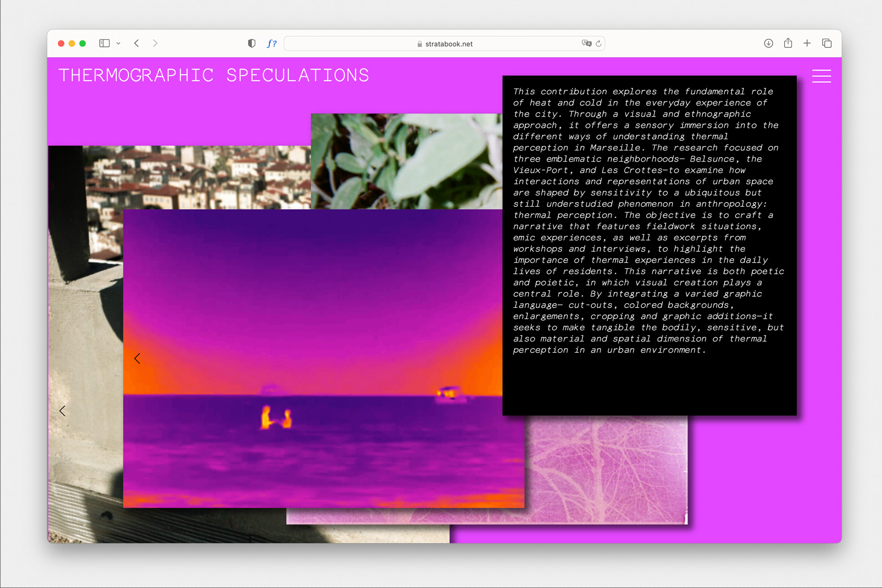Click the Safari sidebar toggle icon
This screenshot has width=882, height=588.
click(104, 43)
